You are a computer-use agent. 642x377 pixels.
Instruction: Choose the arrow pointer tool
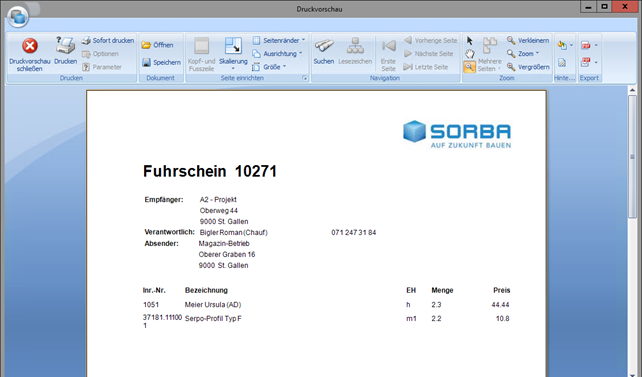pyautogui.click(x=470, y=41)
